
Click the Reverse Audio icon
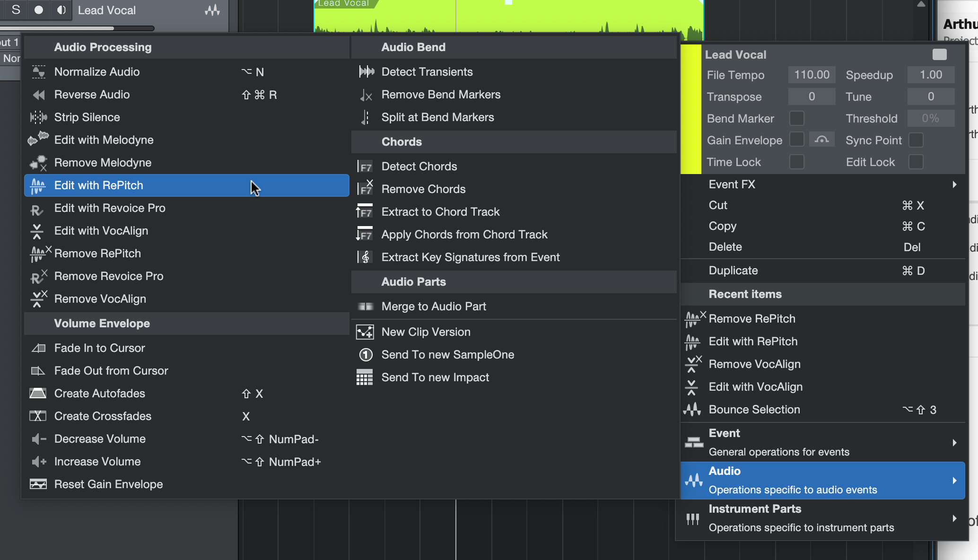[38, 95]
